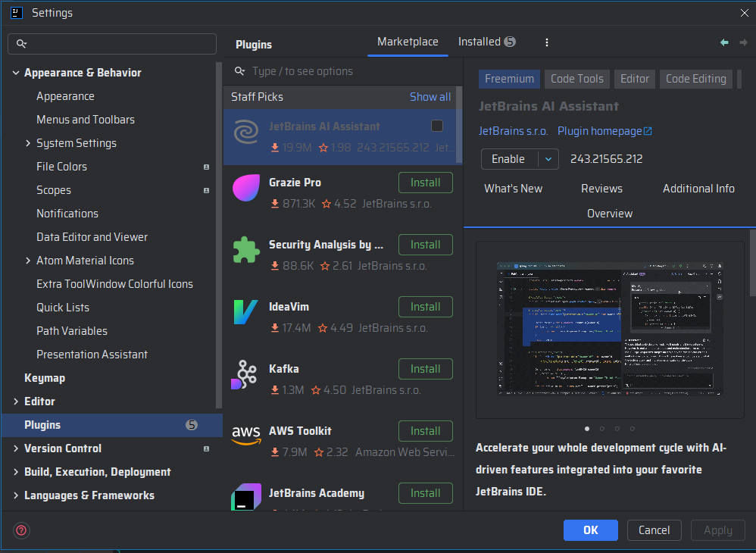Focus the settings search field
The image size is (756, 553).
[112, 44]
